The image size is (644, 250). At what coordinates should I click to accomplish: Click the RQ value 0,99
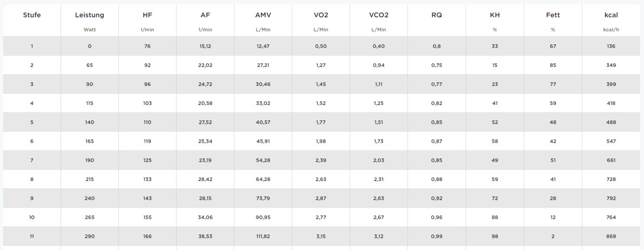pos(437,237)
